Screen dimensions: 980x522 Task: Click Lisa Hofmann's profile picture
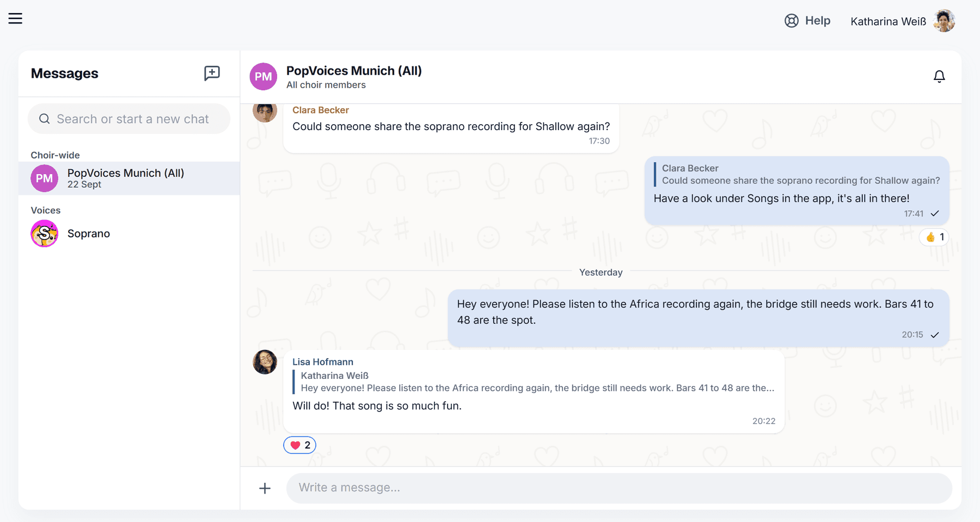[265, 362]
